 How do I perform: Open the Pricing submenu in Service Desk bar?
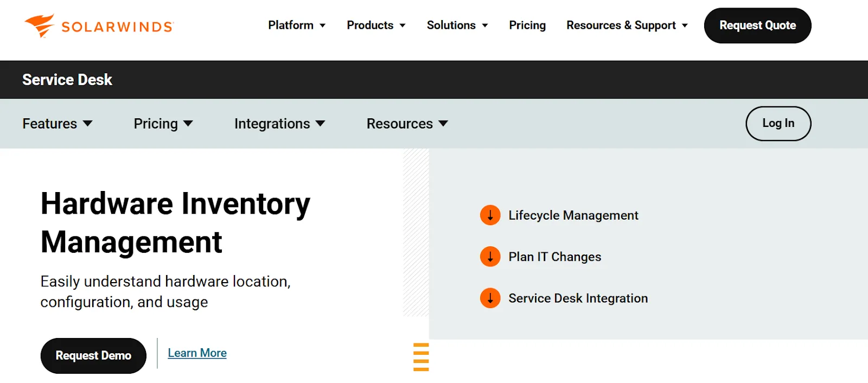click(x=163, y=124)
